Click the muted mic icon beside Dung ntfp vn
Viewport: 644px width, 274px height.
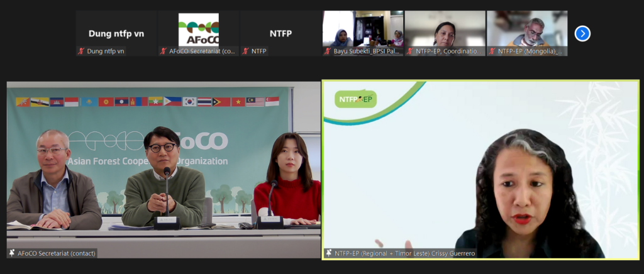pos(81,52)
